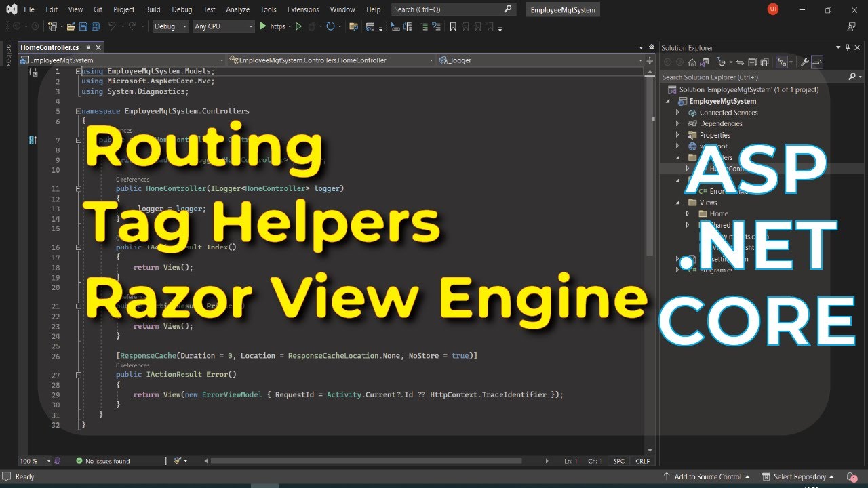Expand the Connected Services node
The image size is (868, 488).
[x=677, y=113]
